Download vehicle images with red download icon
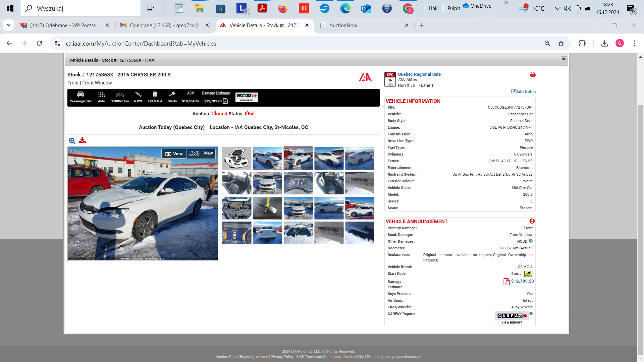The width and height of the screenshot is (644, 362). click(x=82, y=140)
